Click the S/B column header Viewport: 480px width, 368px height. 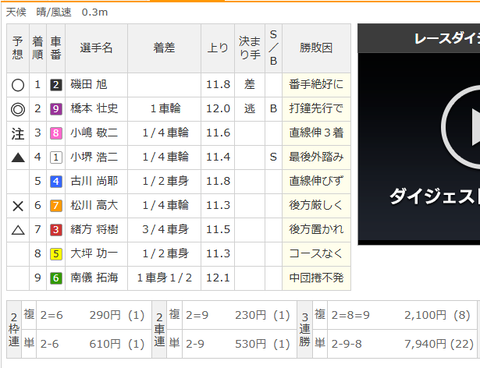coord(273,48)
